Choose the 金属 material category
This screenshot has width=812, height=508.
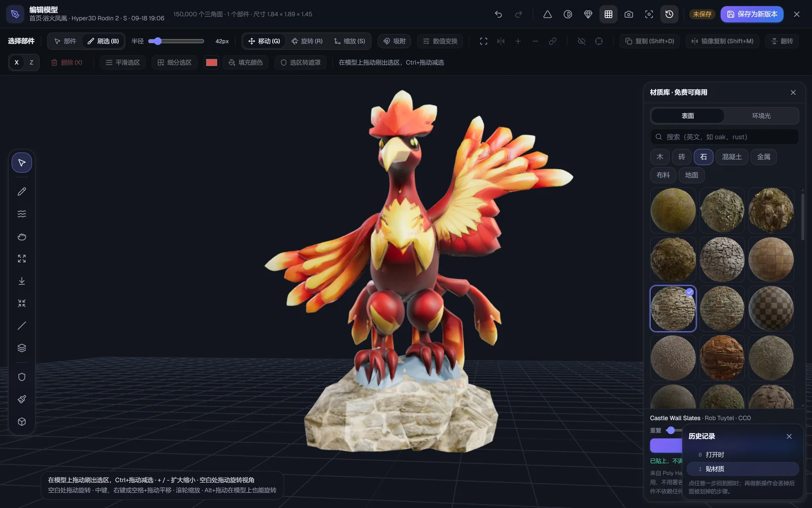[764, 157]
